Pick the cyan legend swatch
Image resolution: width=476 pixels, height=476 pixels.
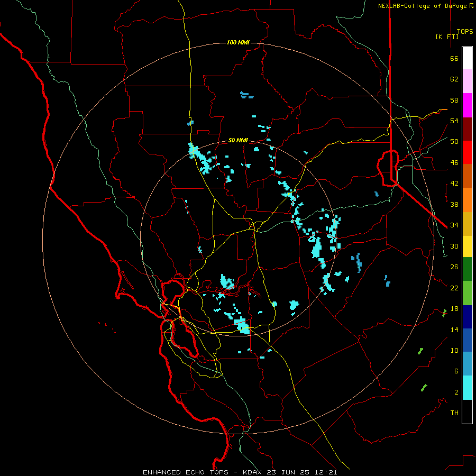(x=467, y=388)
